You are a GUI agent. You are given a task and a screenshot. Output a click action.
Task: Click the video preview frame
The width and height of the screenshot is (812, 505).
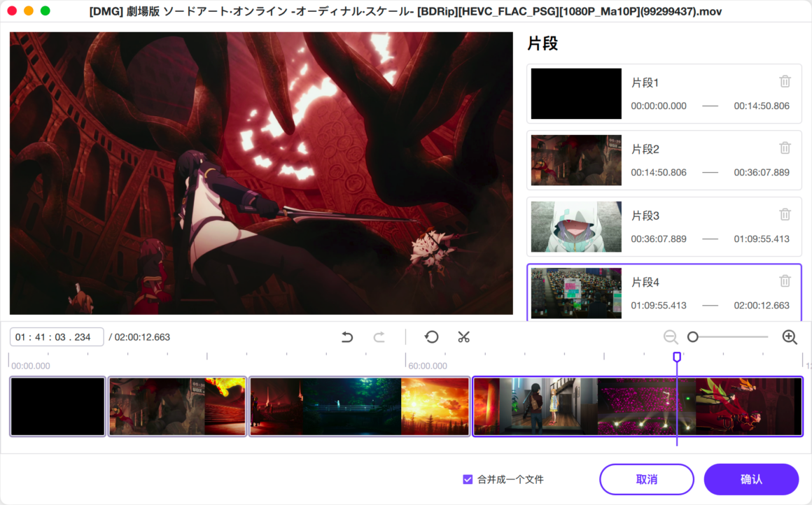(x=261, y=173)
